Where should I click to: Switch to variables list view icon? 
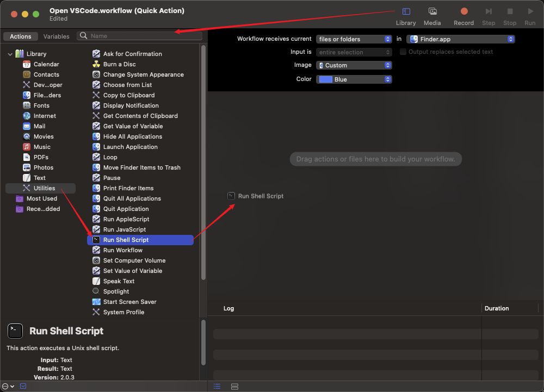click(235, 387)
